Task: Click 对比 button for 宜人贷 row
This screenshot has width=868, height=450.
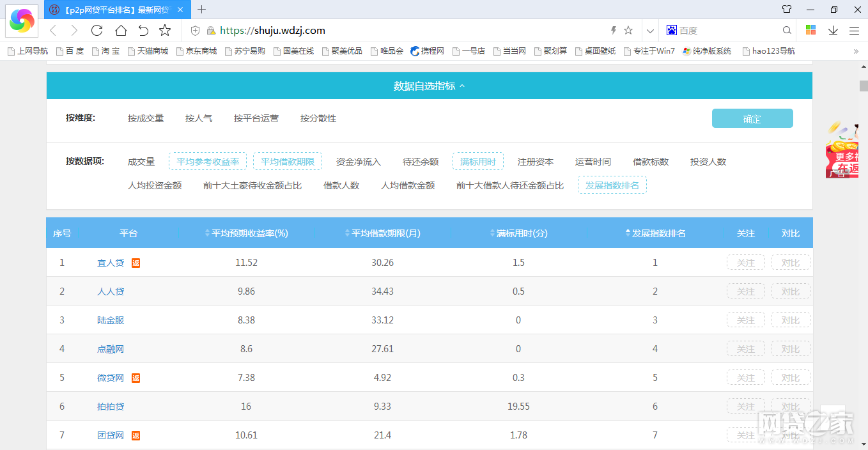Action: click(791, 263)
